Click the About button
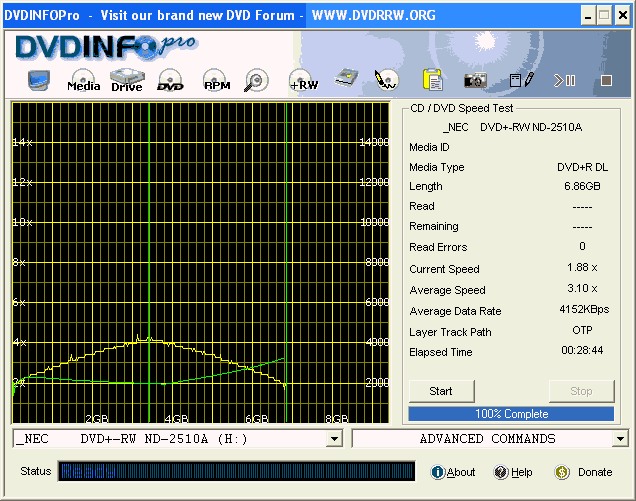Screen dimensions: 636x501 point(453,472)
